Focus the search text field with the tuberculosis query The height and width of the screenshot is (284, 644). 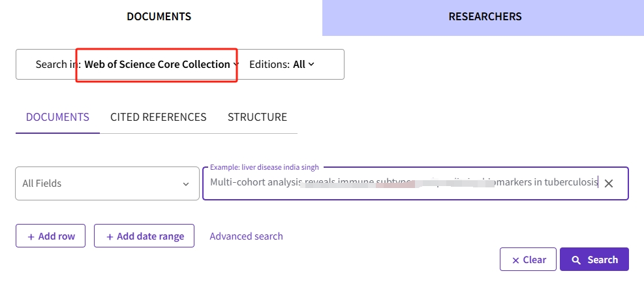(391, 183)
